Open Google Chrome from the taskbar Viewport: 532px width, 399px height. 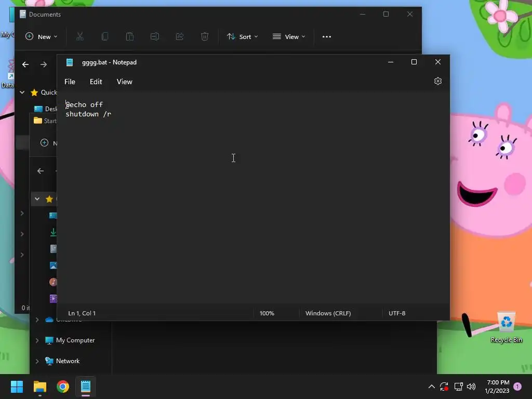63,387
